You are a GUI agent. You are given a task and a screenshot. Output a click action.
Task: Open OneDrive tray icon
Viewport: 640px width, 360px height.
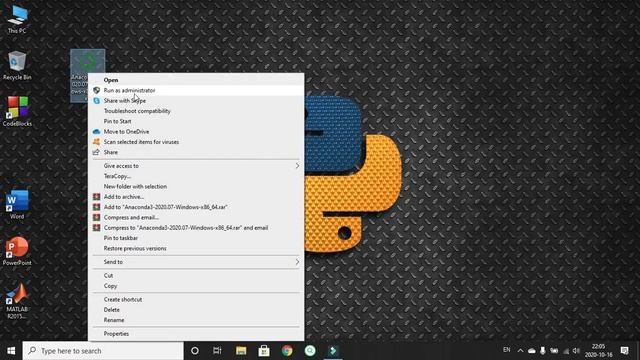[532, 351]
